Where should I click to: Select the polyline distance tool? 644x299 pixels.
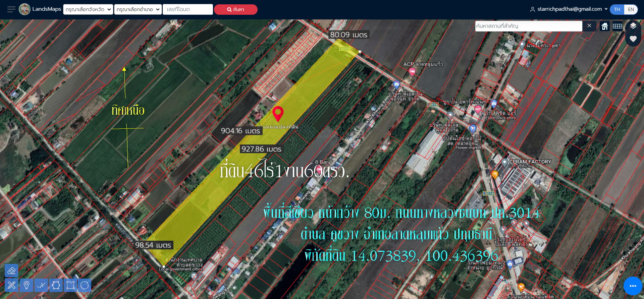tap(41, 285)
